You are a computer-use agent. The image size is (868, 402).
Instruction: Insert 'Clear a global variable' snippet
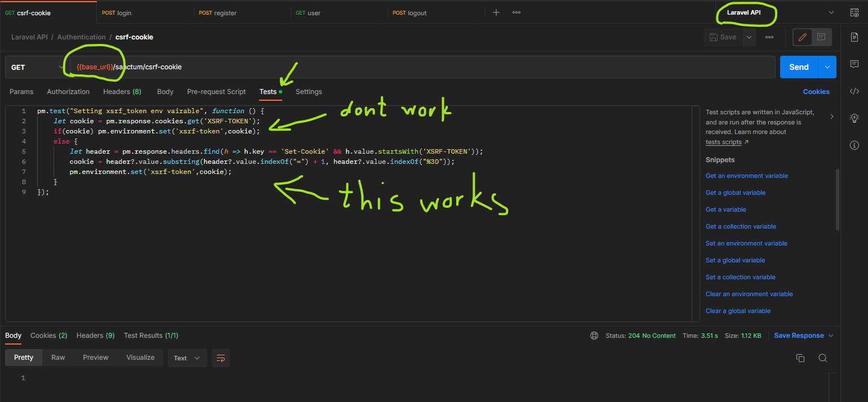(x=738, y=311)
